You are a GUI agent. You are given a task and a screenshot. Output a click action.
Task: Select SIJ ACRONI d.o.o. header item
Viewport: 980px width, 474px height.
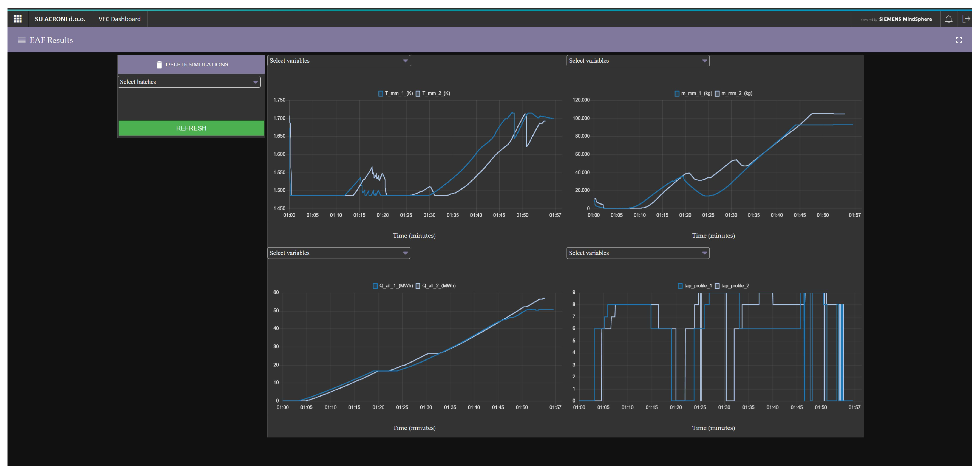coord(60,19)
